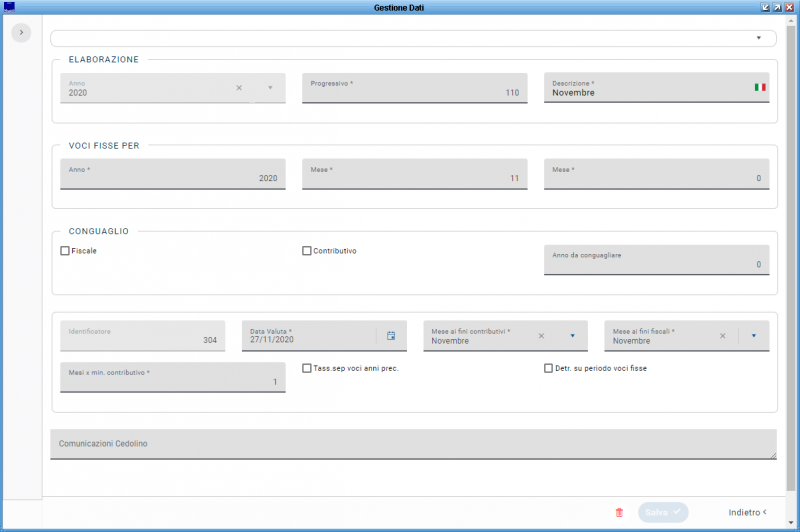Viewport: 800px width, 532px height.
Task: Click the Anno da conguagliare field
Action: 656,260
